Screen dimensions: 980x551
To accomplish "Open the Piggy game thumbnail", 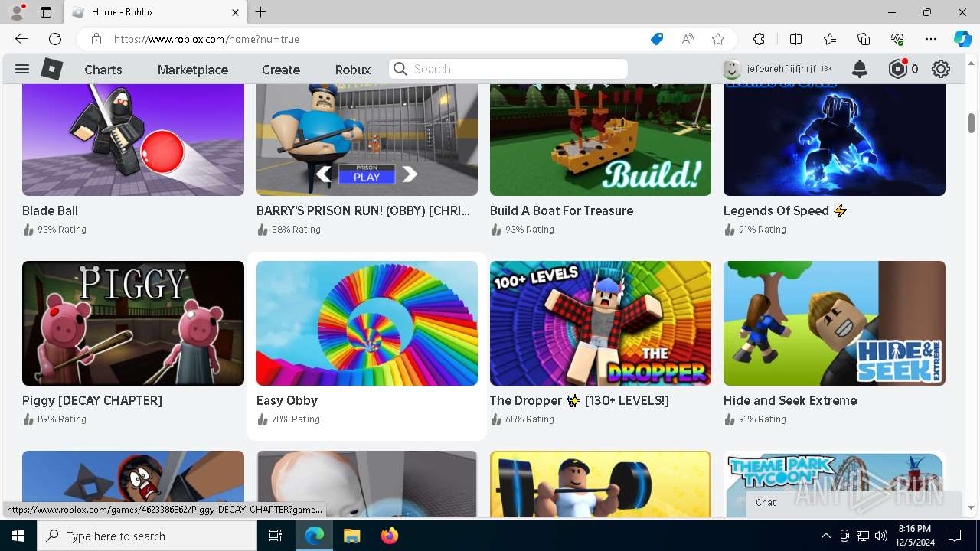I will point(133,323).
